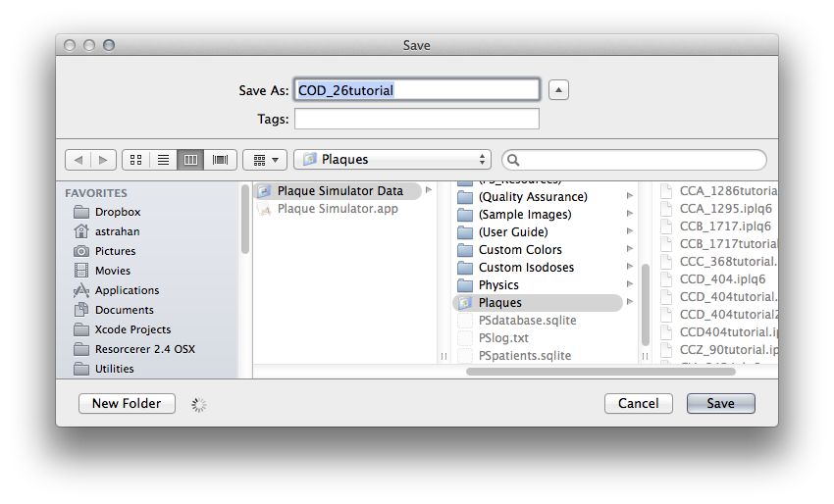Click the horizontal scrollbar in file browser
Viewport: 834px width, 504px height.
(559, 372)
